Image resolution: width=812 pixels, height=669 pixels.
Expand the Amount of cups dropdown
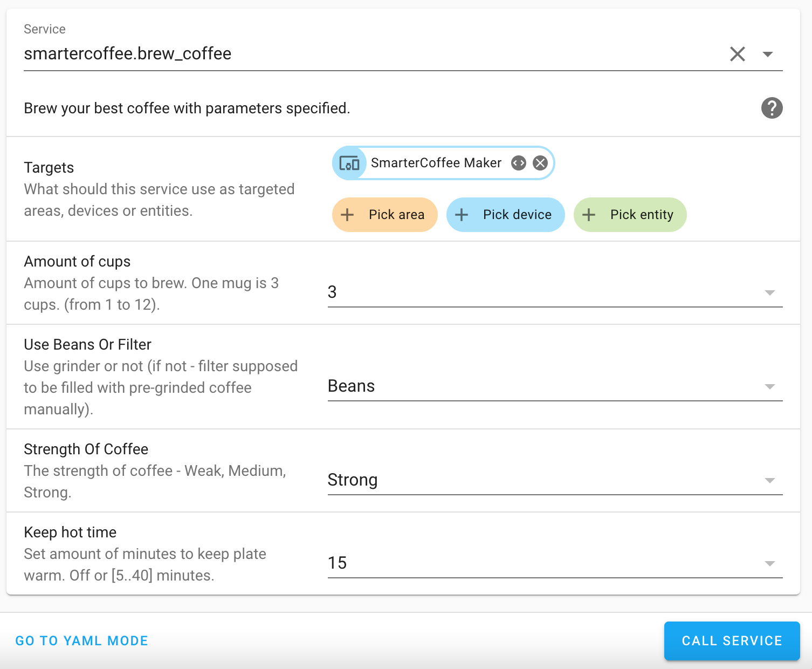pos(769,292)
